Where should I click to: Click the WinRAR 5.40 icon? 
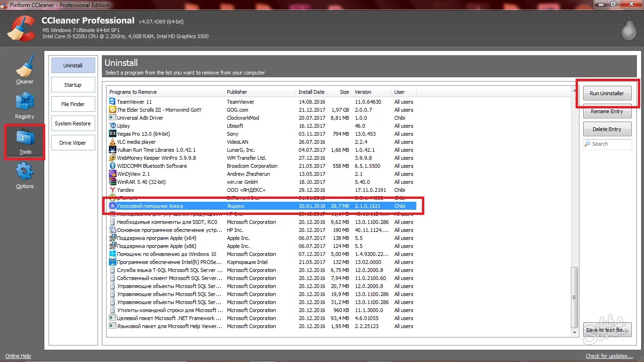[112, 182]
